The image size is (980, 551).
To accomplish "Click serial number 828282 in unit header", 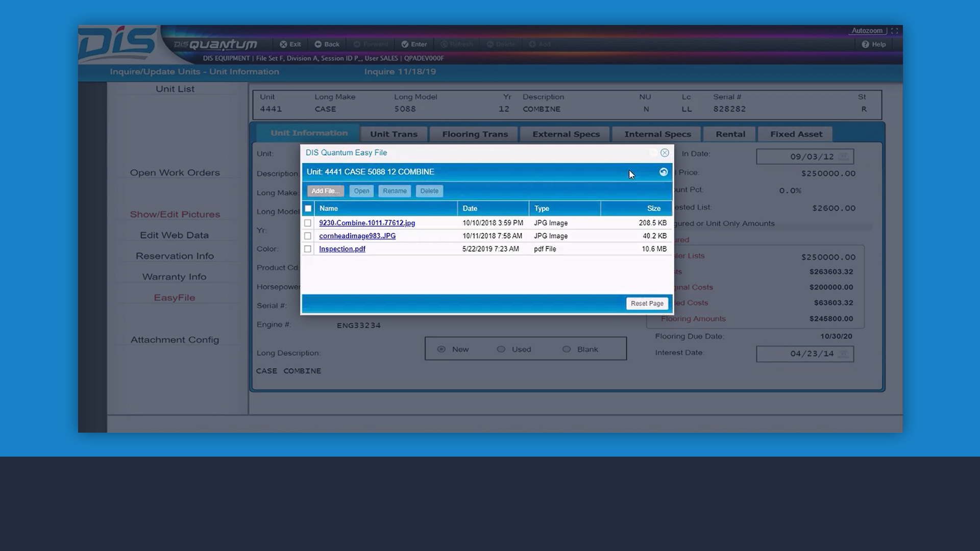I will click(729, 109).
